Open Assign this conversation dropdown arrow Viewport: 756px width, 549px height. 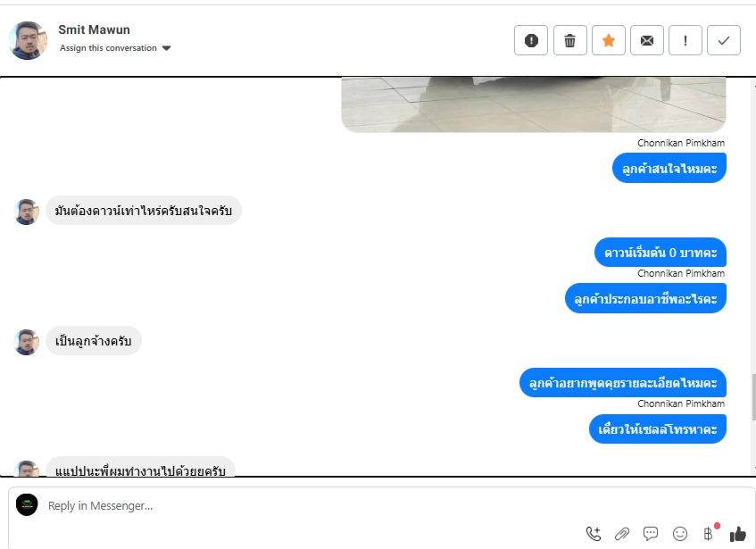tap(166, 48)
